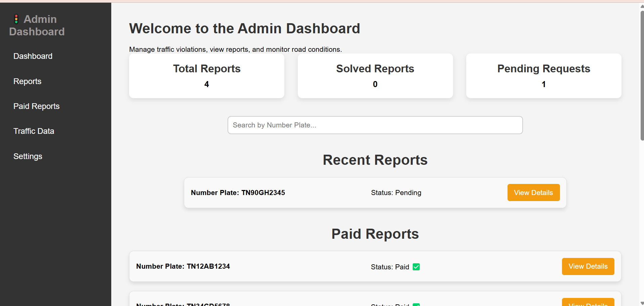View Details for plate TN90GH2345
Viewport: 644px width, 306px height.
click(533, 192)
